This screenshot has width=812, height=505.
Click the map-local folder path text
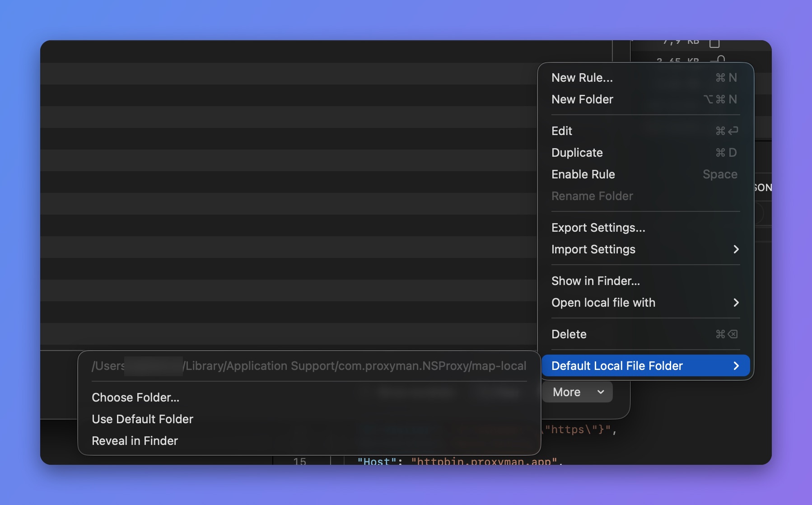point(309,366)
